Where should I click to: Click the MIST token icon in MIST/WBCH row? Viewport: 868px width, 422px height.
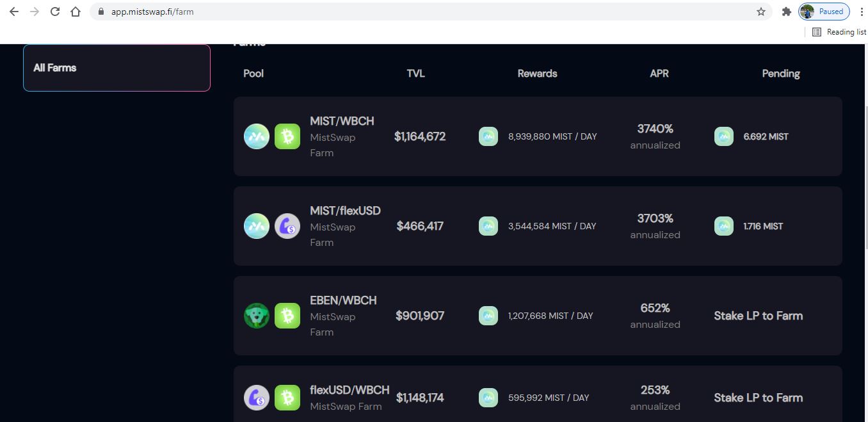pyautogui.click(x=257, y=136)
